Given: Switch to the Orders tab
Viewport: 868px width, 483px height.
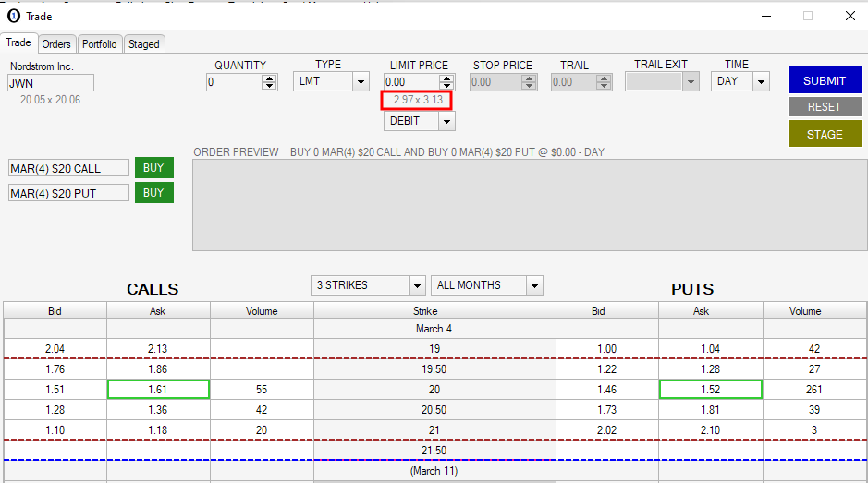Looking at the screenshot, I should tap(55, 44).
